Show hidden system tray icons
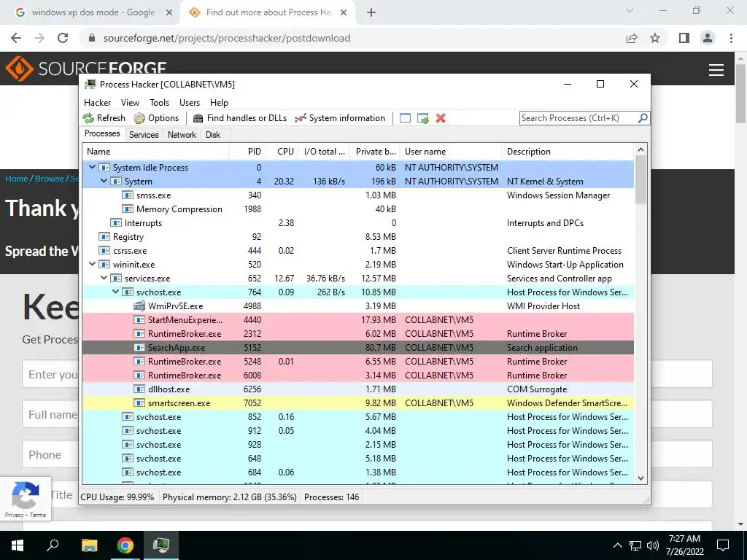Screen dimensions: 747x560 [x=617, y=545]
